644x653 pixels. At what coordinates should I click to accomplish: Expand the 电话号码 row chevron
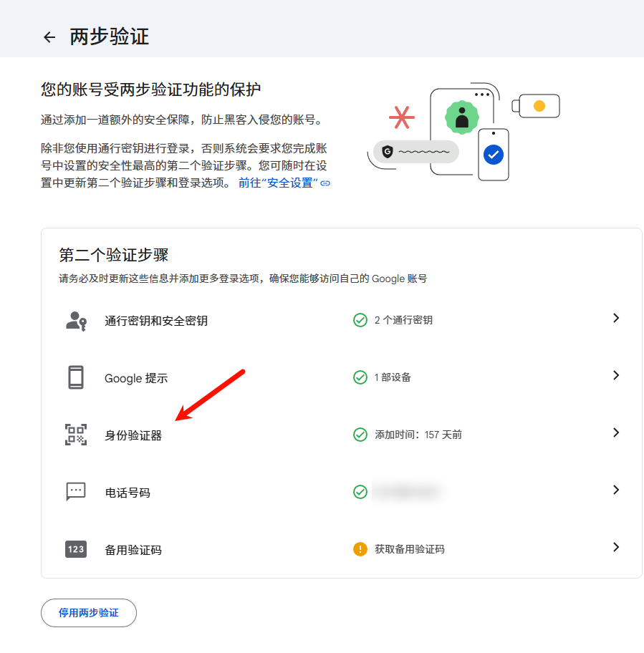[616, 490]
